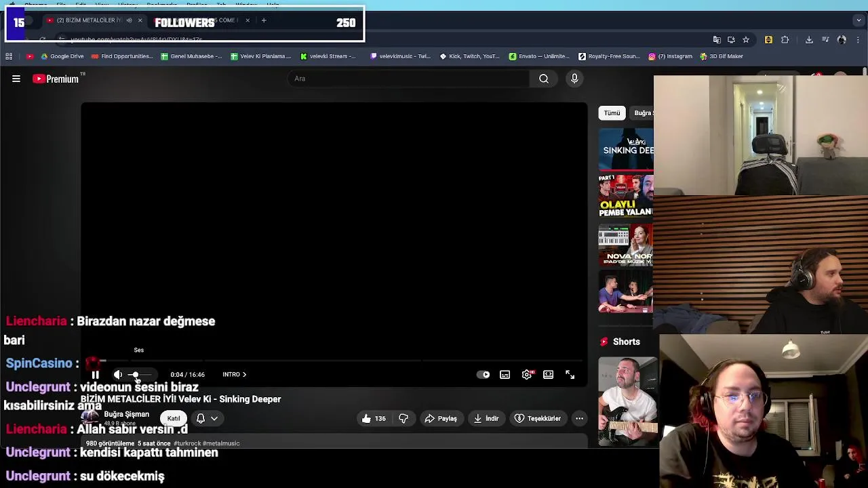Click the Teşekkürler button
The height and width of the screenshot is (488, 868).
(x=538, y=418)
